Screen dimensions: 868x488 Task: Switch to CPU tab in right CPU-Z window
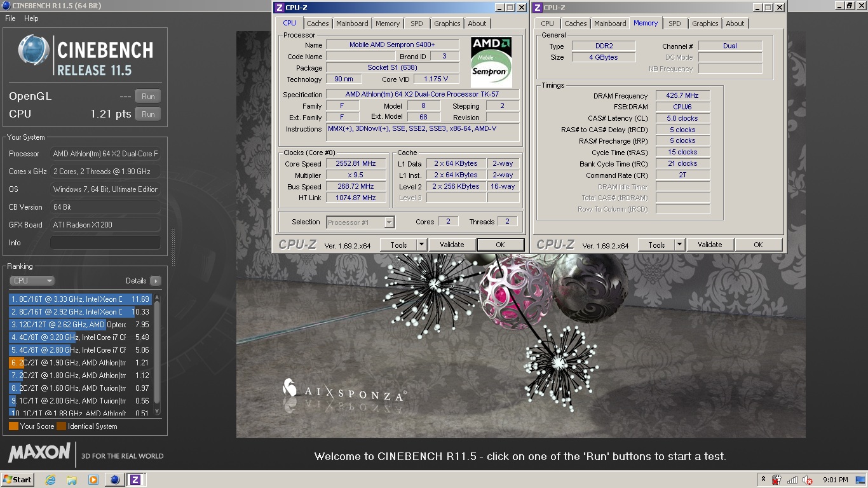pyautogui.click(x=547, y=24)
